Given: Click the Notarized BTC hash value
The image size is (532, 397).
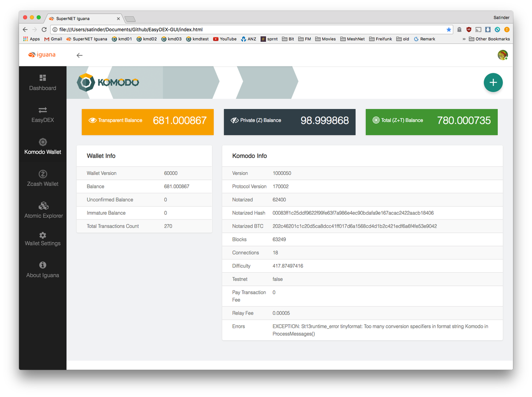Looking at the screenshot, I should click(x=355, y=226).
